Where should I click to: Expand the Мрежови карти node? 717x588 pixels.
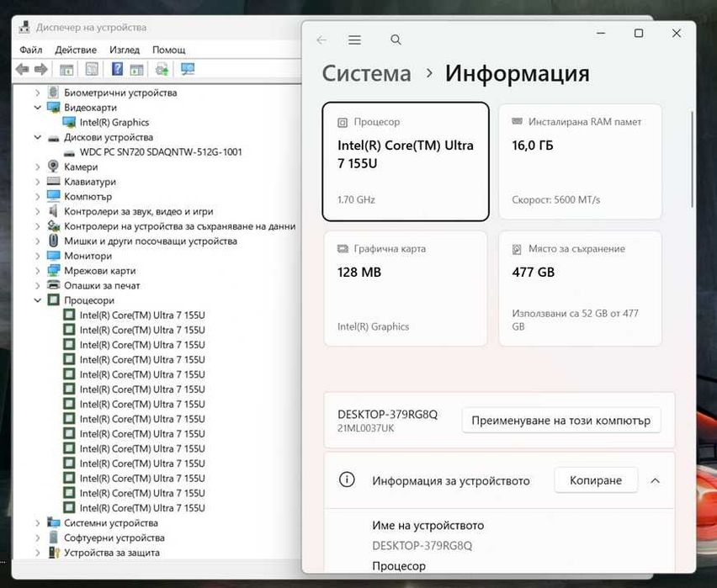click(x=38, y=271)
